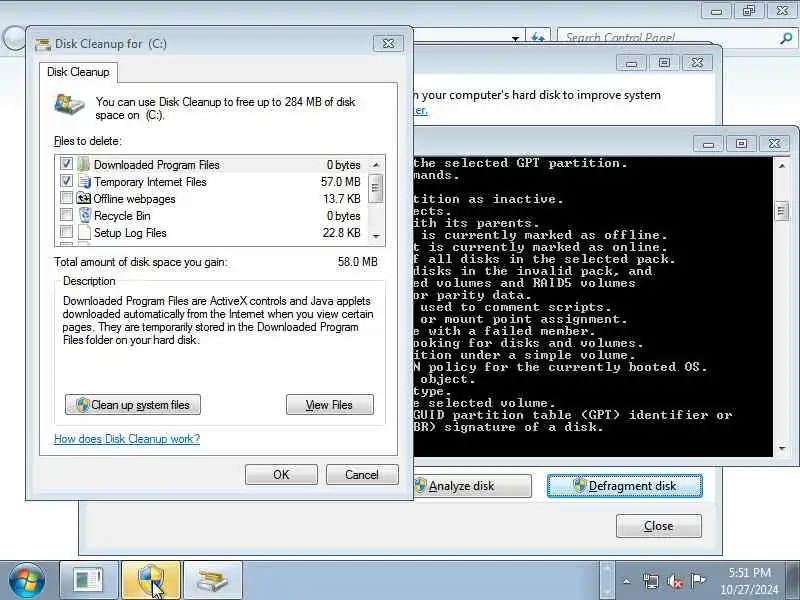800x600 pixels.
Task: Open the Action Center flag icon
Action: pos(698,580)
